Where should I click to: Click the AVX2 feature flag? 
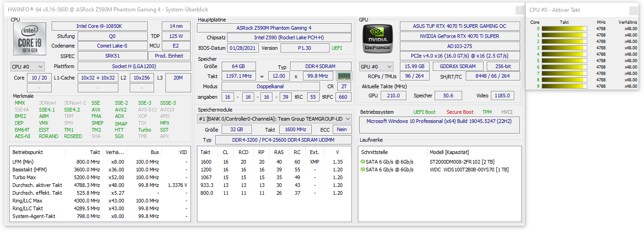click(121, 110)
